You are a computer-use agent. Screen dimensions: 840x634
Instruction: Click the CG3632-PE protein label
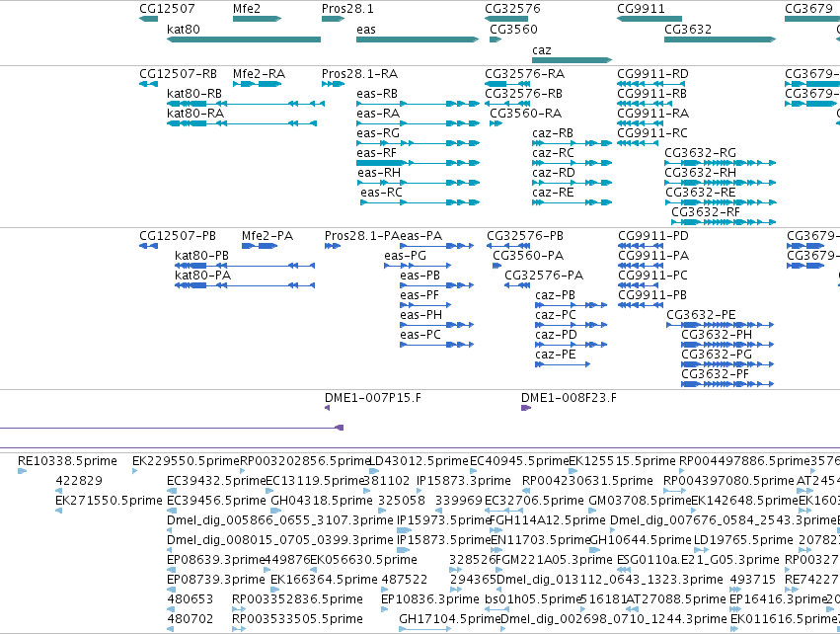tap(701, 315)
